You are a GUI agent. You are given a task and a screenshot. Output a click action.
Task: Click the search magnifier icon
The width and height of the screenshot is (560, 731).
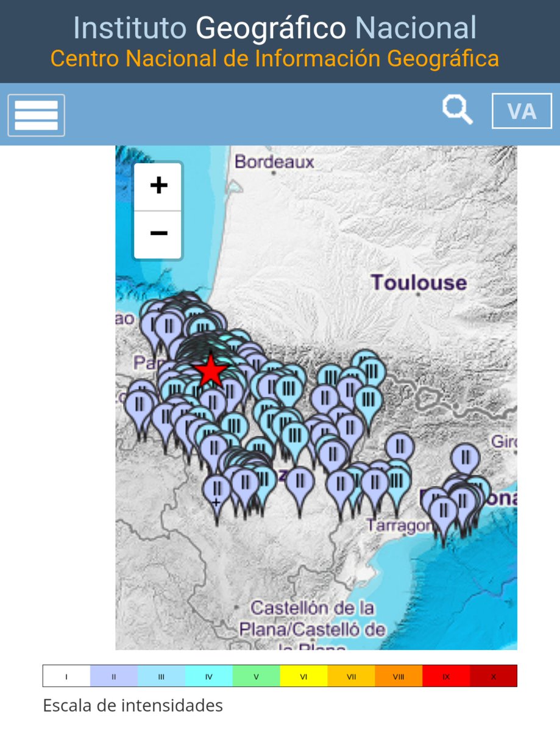click(456, 110)
